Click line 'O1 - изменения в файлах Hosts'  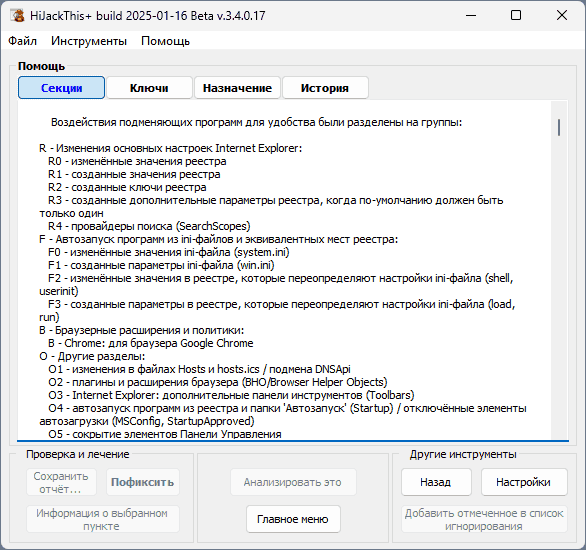(x=199, y=369)
